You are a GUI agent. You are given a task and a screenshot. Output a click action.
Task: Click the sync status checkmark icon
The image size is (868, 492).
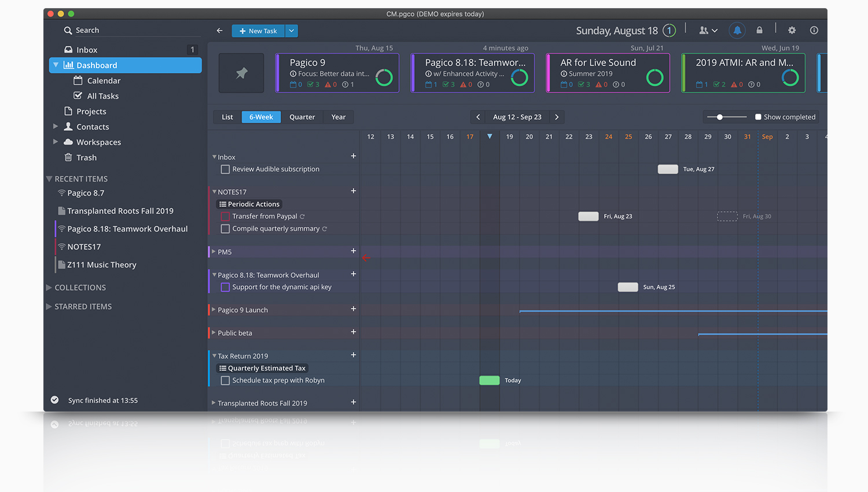[x=54, y=400]
